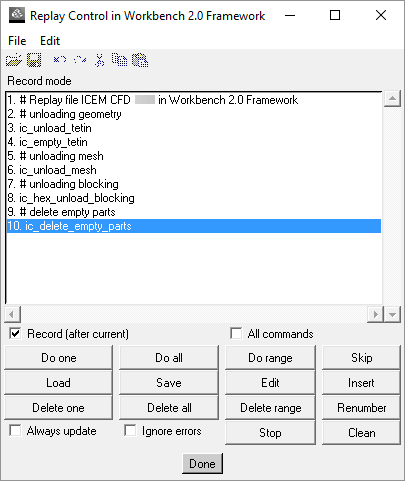This screenshot has width=405, height=481.
Task: Click the Skip button
Action: tap(361, 358)
